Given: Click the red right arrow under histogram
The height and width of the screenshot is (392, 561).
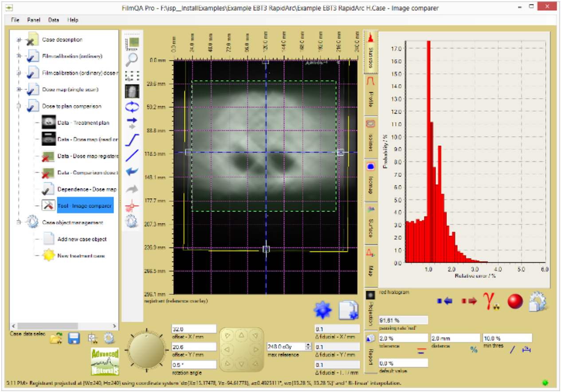Looking at the screenshot, I should pyautogui.click(x=469, y=301).
